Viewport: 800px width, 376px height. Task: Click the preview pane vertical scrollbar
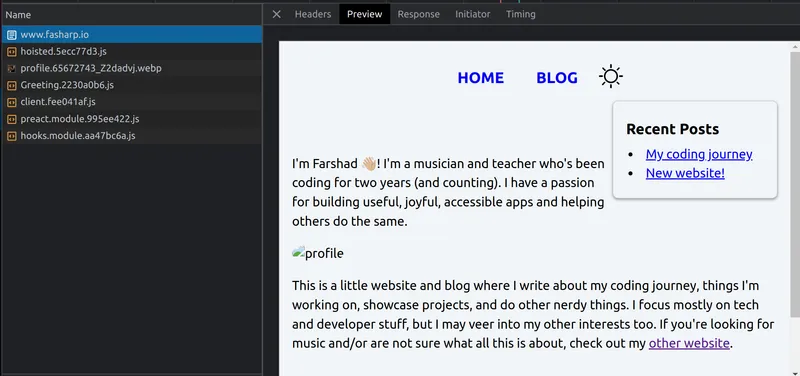pyautogui.click(x=795, y=184)
